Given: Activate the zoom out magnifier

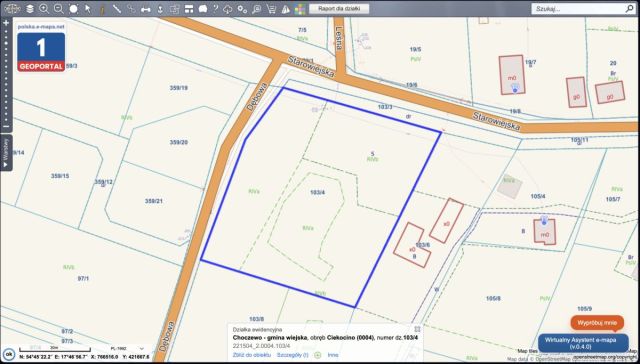Looking at the screenshot, I should [x=59, y=9].
